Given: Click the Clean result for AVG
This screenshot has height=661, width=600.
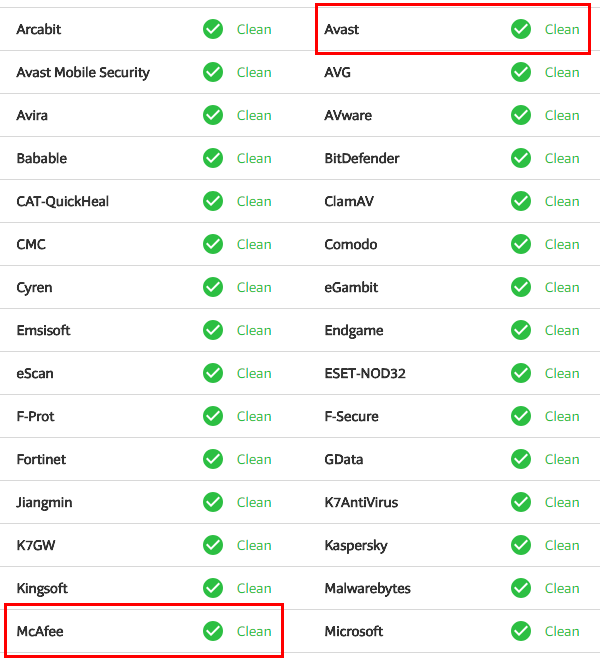Looking at the screenshot, I should [x=561, y=72].
